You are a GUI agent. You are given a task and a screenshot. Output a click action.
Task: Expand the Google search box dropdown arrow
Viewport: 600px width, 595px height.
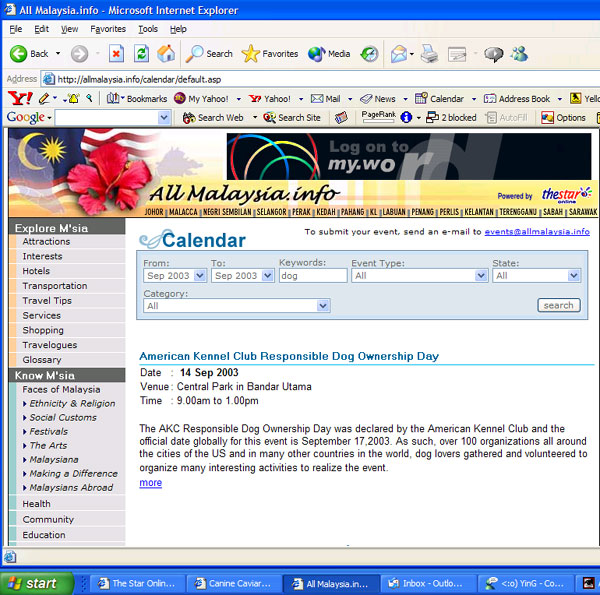(x=164, y=118)
